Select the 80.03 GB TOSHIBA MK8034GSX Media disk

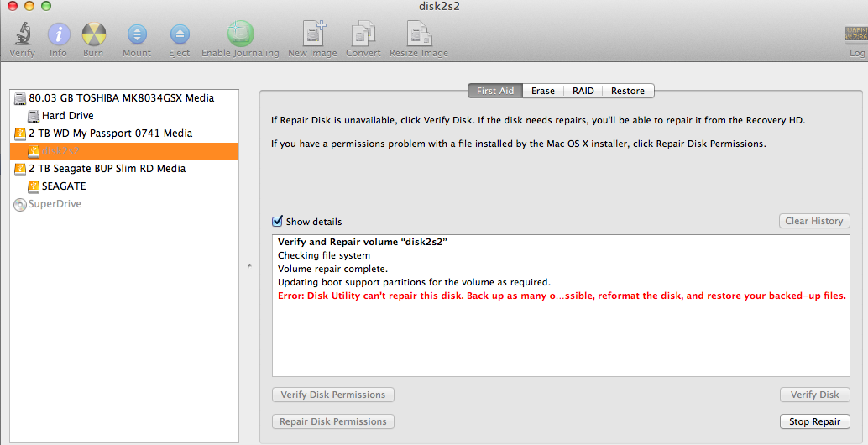(x=124, y=98)
